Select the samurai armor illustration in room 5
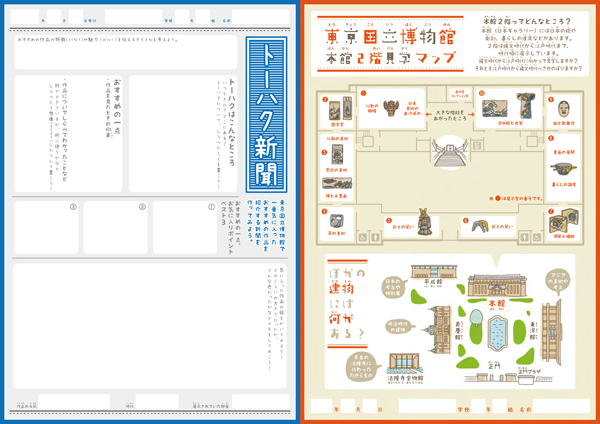Viewport: 600px width, 424px height. 423,221
